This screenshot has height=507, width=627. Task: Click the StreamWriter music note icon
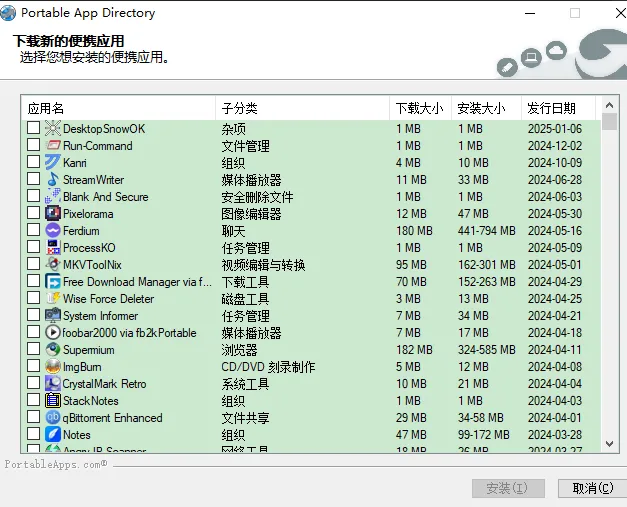coord(53,179)
